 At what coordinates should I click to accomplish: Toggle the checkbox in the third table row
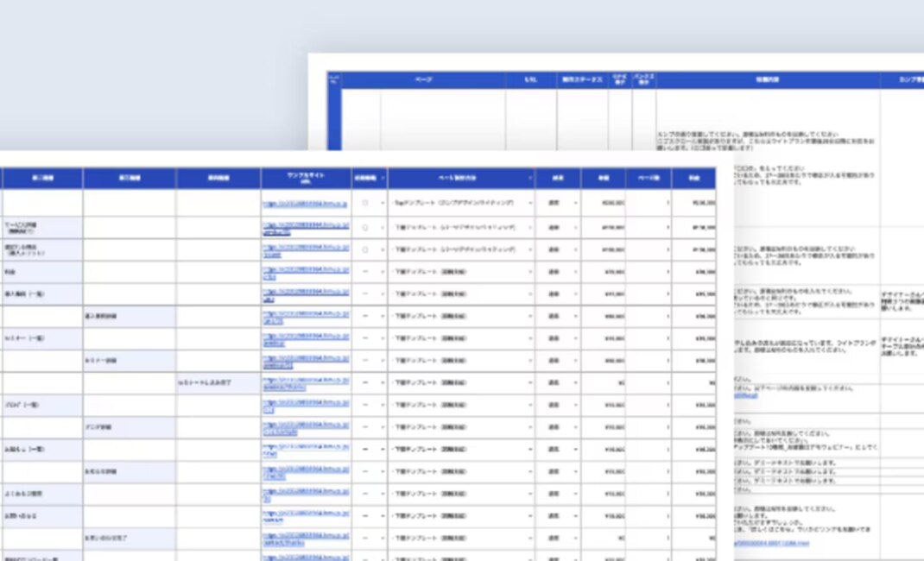click(x=365, y=249)
